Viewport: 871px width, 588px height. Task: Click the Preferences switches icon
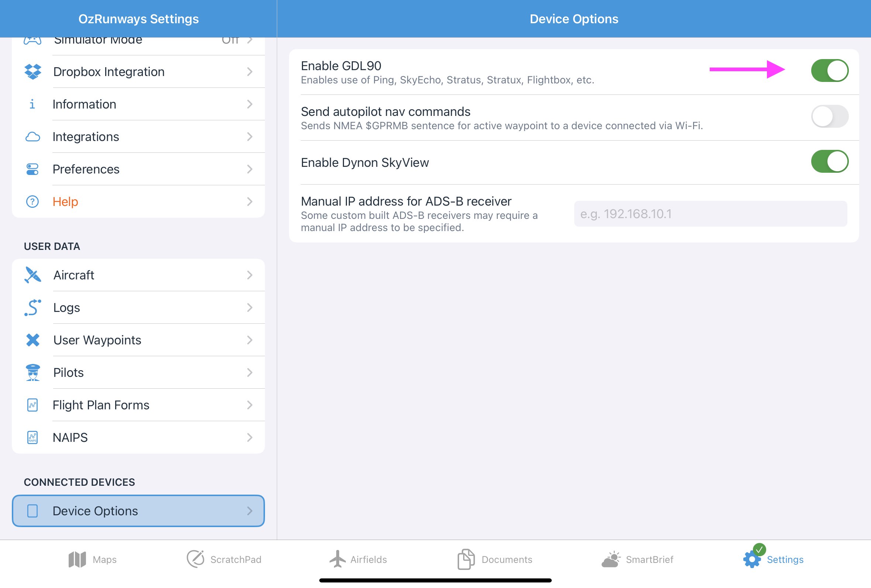[x=32, y=169]
